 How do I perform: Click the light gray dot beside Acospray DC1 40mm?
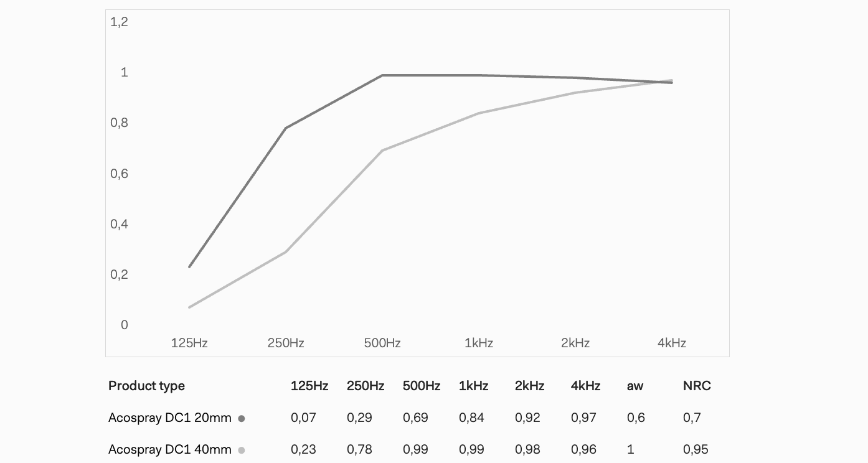242,451
